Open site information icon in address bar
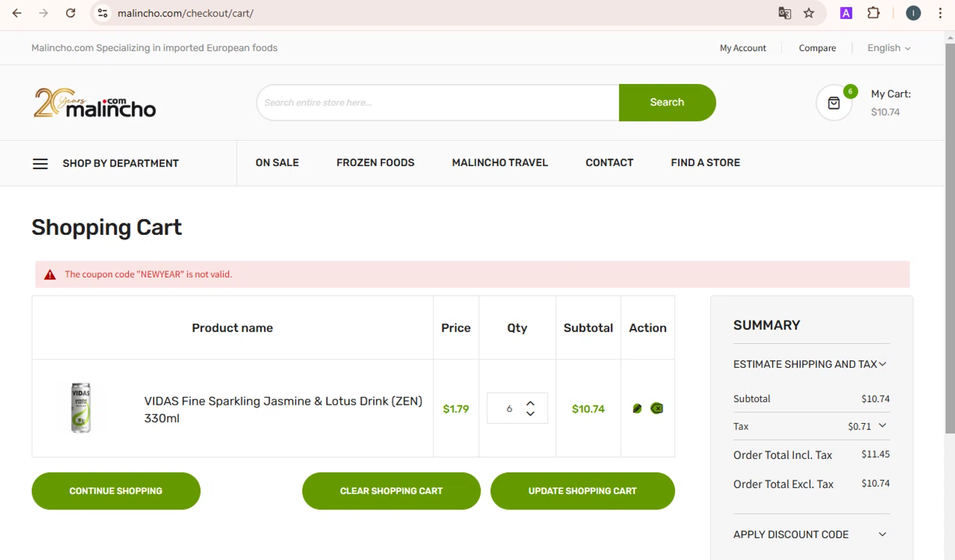Viewport: 955px width, 560px height. pos(103,13)
